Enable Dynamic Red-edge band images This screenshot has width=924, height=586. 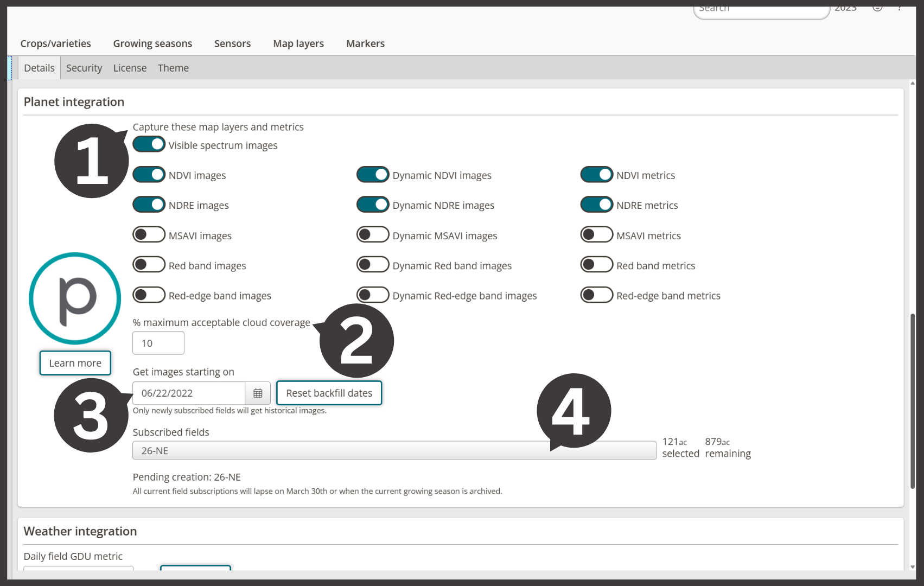373,295
